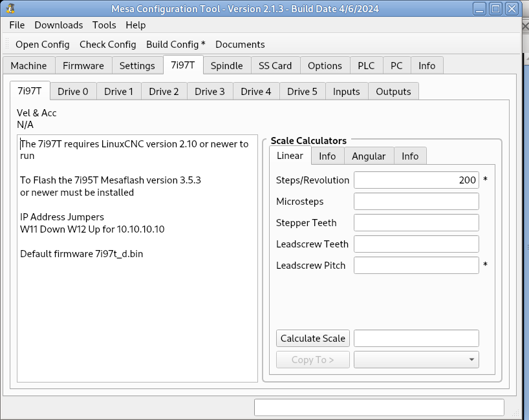Open the Inputs tab

[x=347, y=91]
